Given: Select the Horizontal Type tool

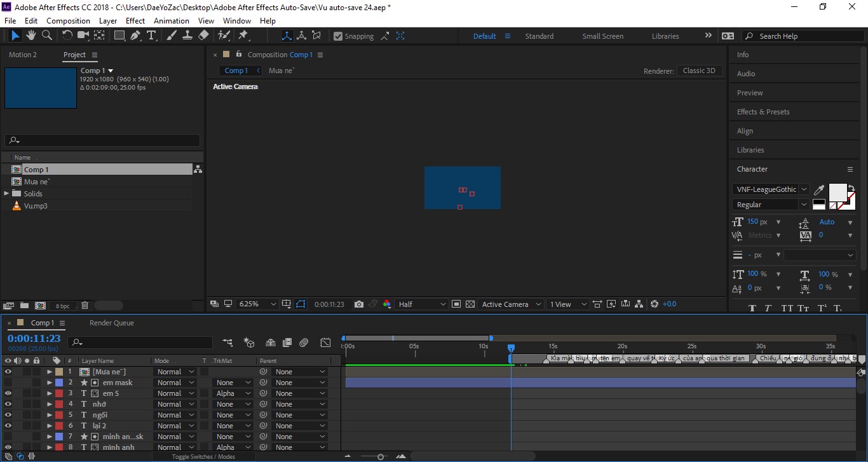Looking at the screenshot, I should [x=151, y=36].
